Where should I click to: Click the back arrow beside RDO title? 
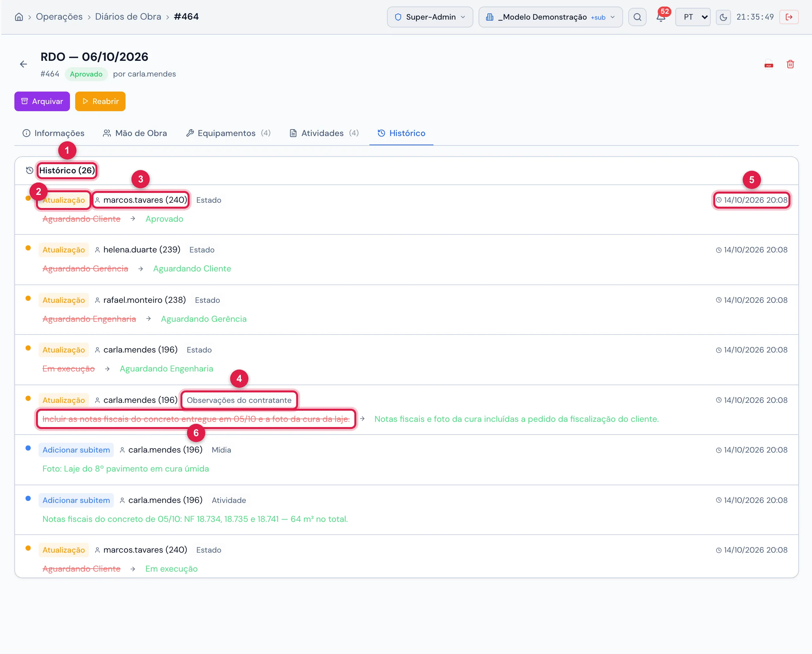(x=23, y=64)
